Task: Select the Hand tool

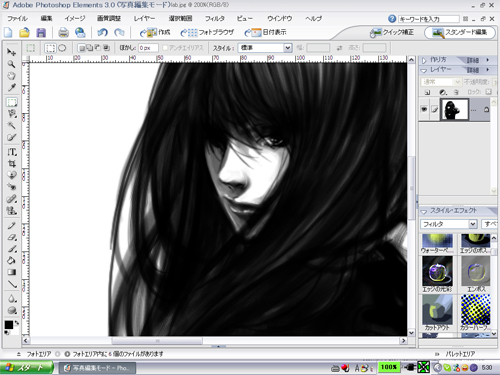Action: pos(12,76)
